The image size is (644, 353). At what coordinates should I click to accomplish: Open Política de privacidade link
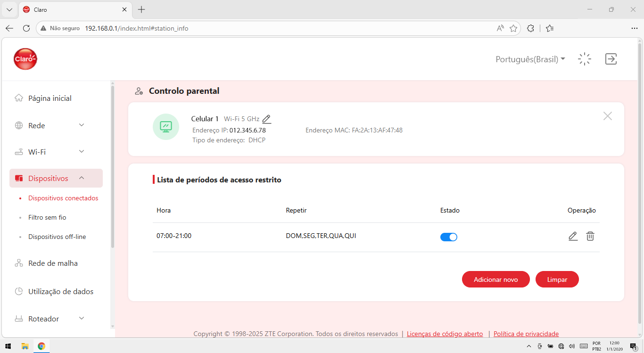[x=526, y=334]
